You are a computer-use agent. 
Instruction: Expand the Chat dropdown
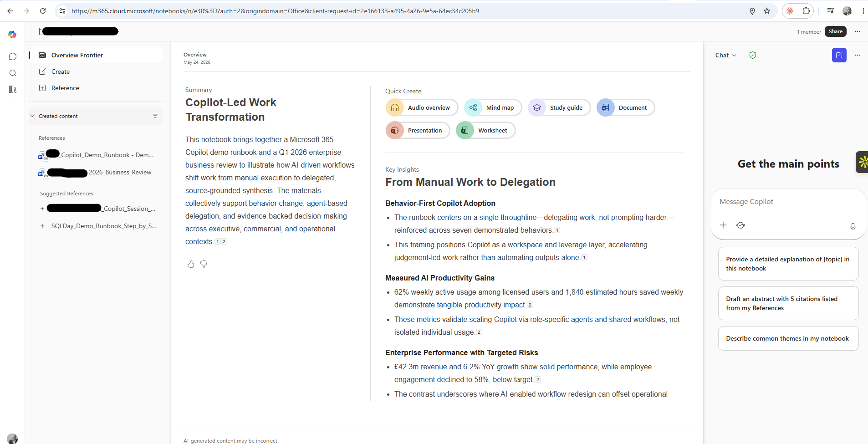point(725,55)
